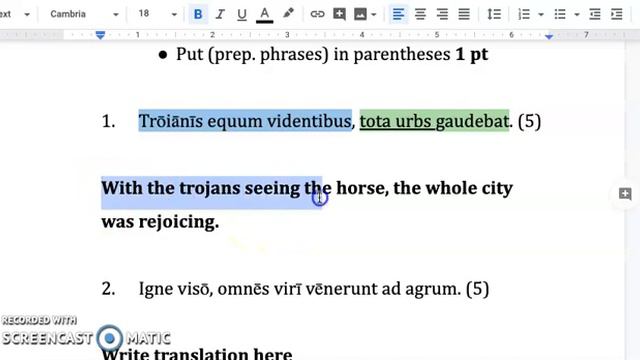Toggle underline formatting

tap(242, 14)
